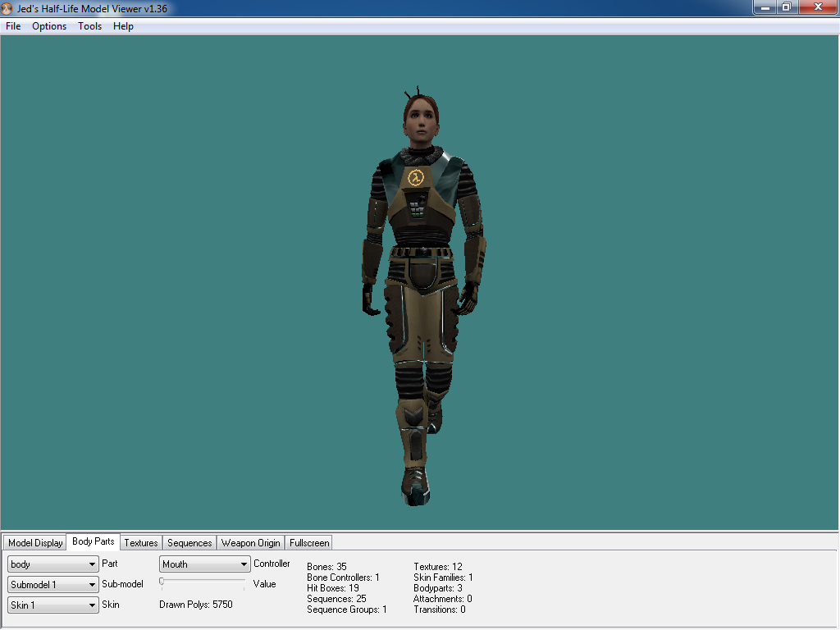Viewport: 840px width, 630px height.
Task: Click the 'Hit Boxes: 19' stat
Action: pyautogui.click(x=333, y=588)
